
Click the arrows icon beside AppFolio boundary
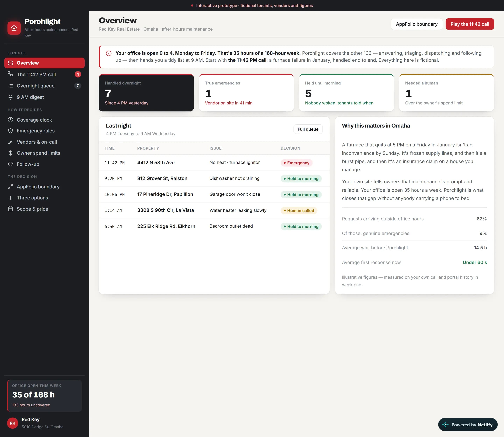pyautogui.click(x=10, y=186)
